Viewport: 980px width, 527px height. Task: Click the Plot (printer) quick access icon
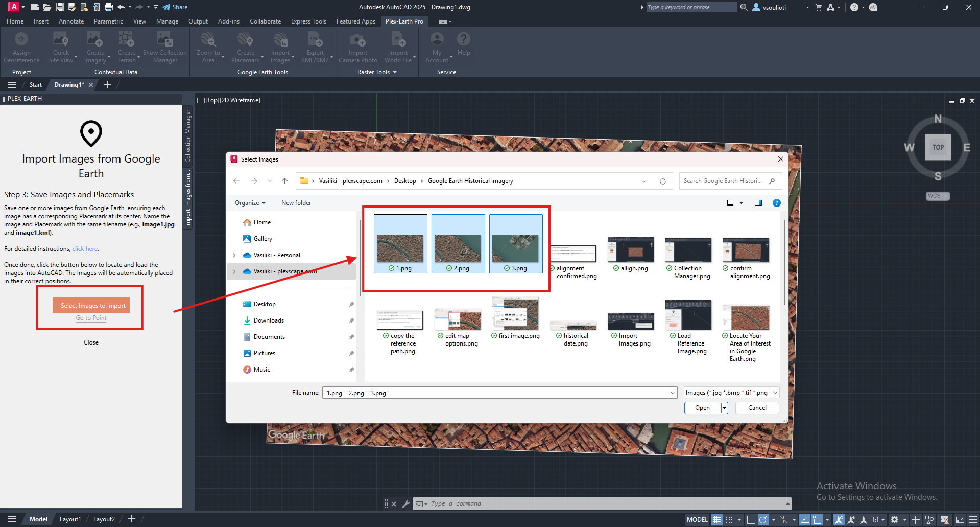109,7
